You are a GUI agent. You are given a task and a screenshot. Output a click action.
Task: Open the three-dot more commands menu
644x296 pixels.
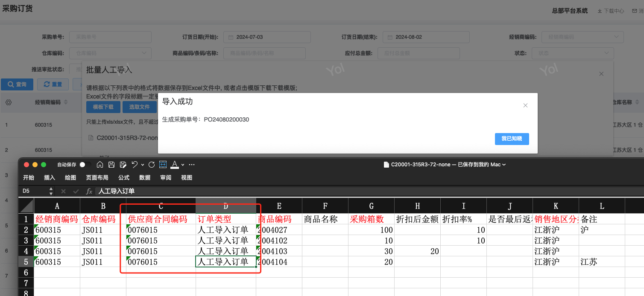192,165
